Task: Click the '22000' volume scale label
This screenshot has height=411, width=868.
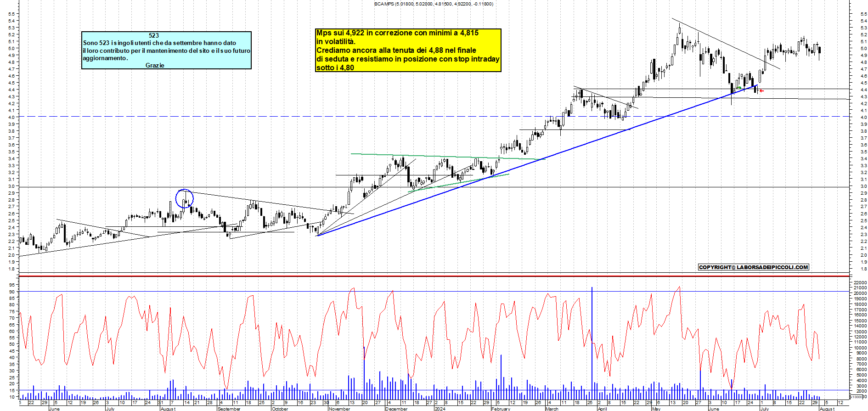Action: 860,282
